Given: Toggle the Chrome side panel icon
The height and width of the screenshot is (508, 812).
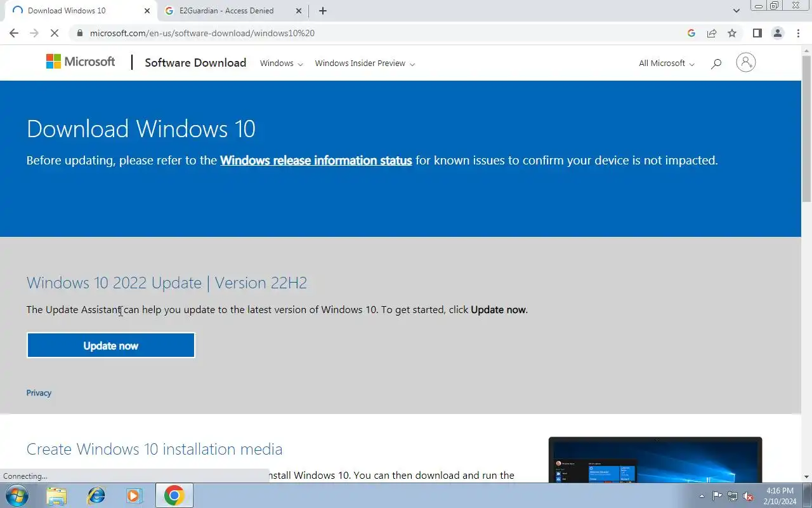Looking at the screenshot, I should [x=757, y=33].
